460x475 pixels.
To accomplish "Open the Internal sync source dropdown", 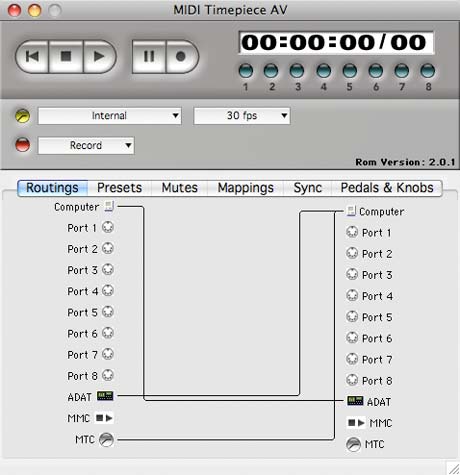I will point(110,116).
